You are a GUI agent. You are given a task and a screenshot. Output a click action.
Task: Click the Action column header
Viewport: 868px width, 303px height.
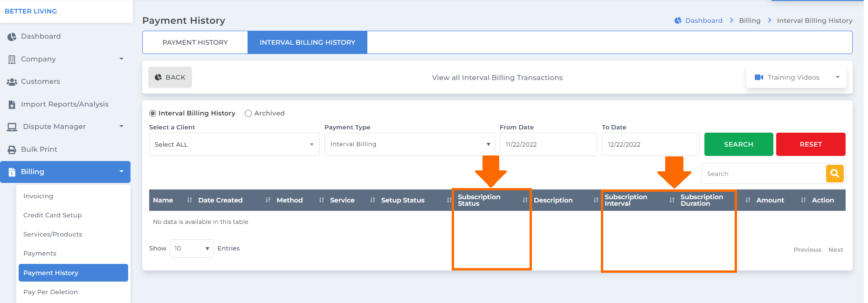pos(823,200)
